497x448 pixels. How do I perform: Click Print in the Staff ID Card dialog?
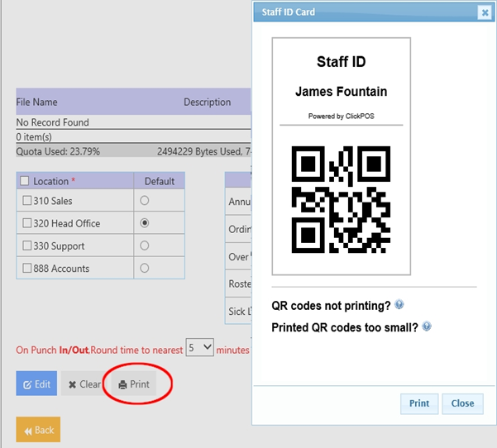pos(419,403)
